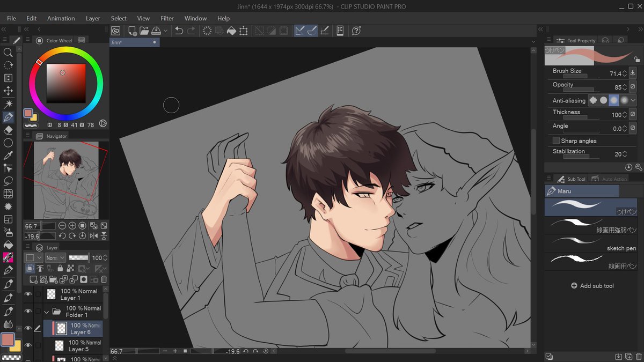Select the Lasso selection tool
The image size is (644, 362).
point(8,181)
